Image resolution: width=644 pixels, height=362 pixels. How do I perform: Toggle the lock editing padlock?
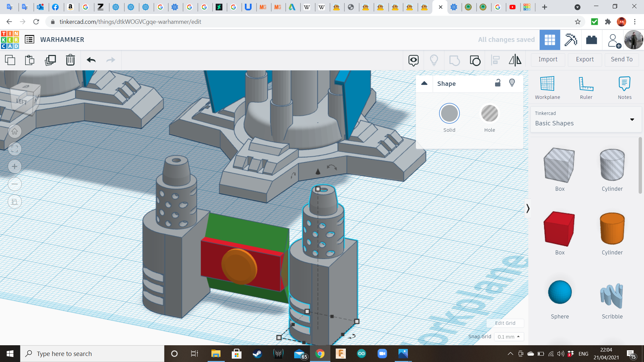click(x=498, y=83)
